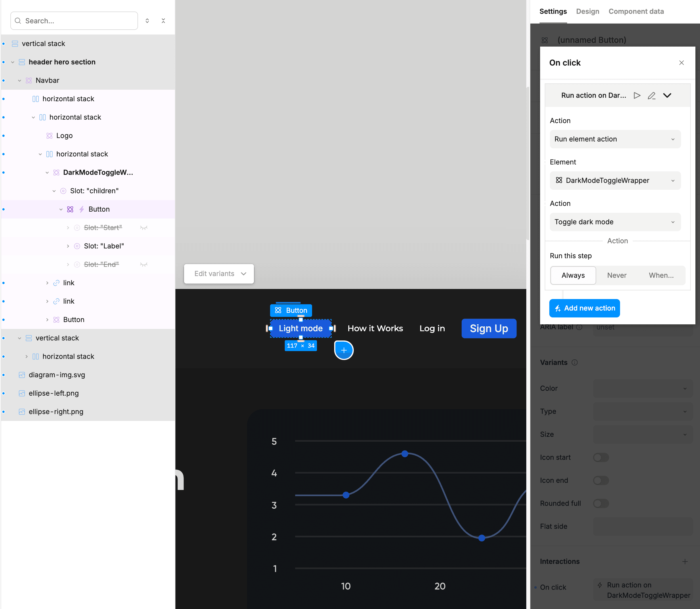
Task: Switch to the Design tab
Action: point(588,11)
